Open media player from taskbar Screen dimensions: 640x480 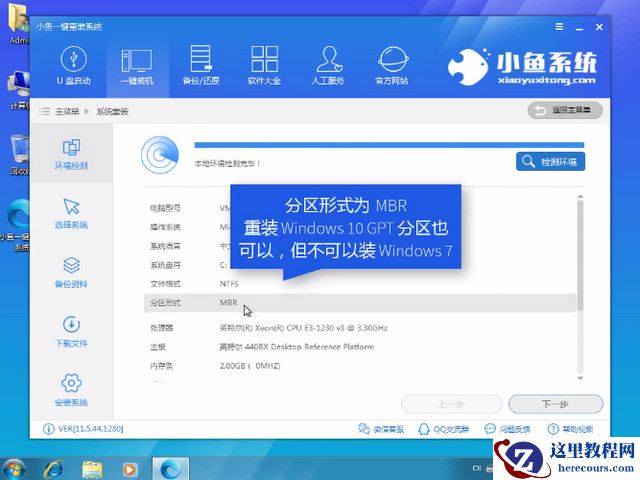129,469
